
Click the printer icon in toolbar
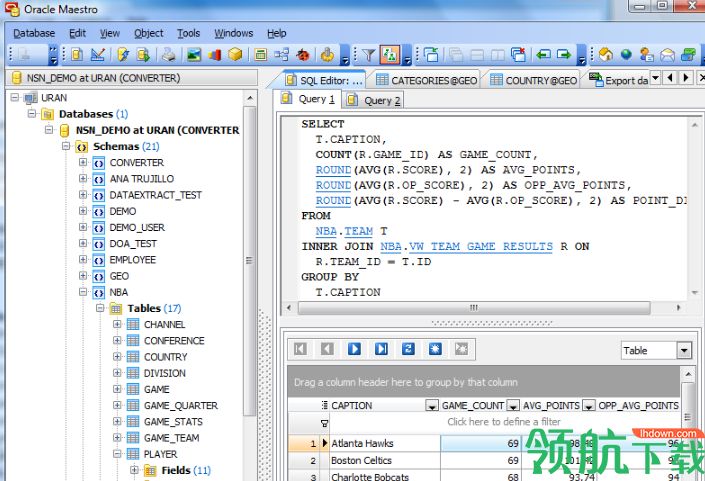click(168, 55)
